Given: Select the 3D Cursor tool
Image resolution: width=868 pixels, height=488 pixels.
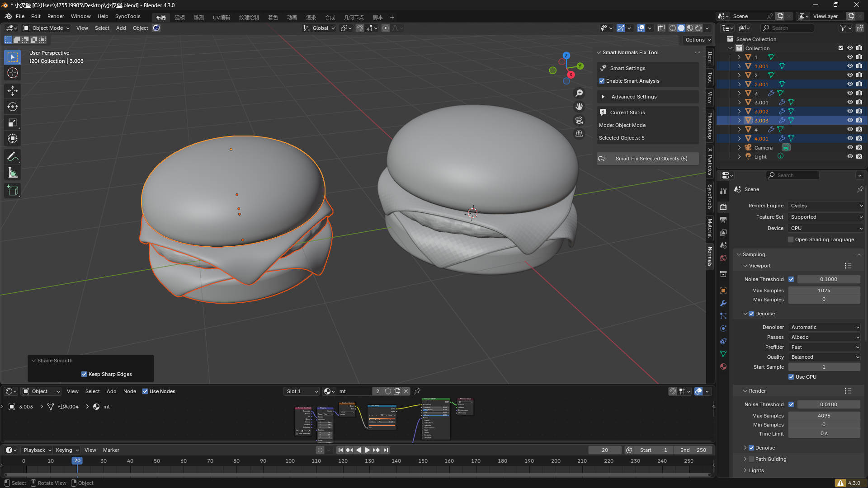Looking at the screenshot, I should [13, 73].
